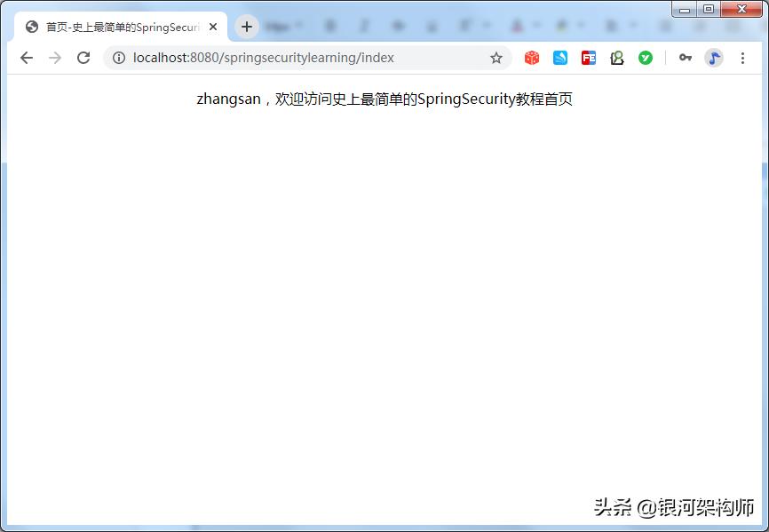Open saved passwords via the key icon
Screen dimensions: 769x532
tap(685, 57)
